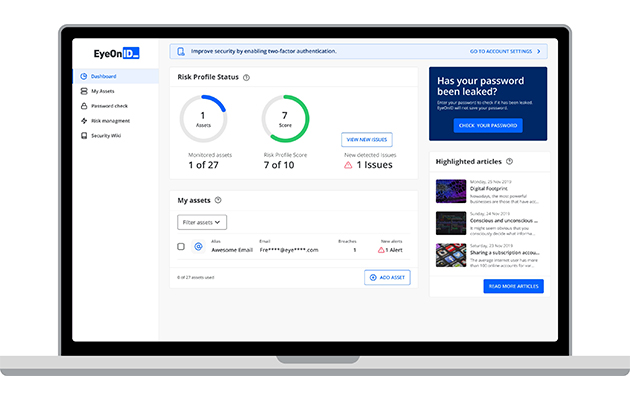Click the Read More Articles button
Viewport: 630px width, 400px height.
pyautogui.click(x=513, y=286)
